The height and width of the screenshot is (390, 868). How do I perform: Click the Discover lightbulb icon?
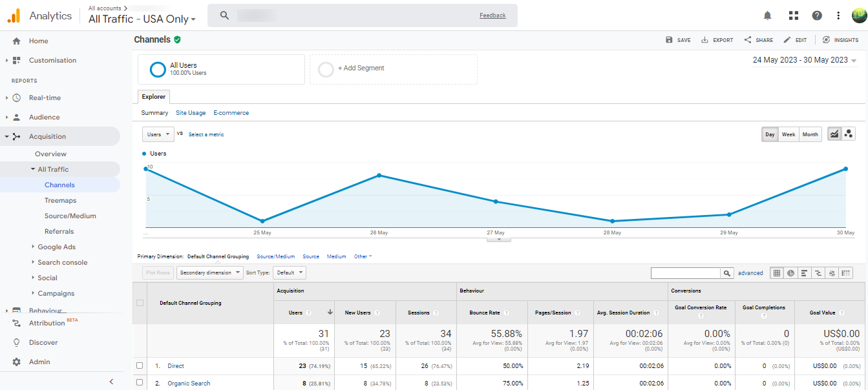17,342
